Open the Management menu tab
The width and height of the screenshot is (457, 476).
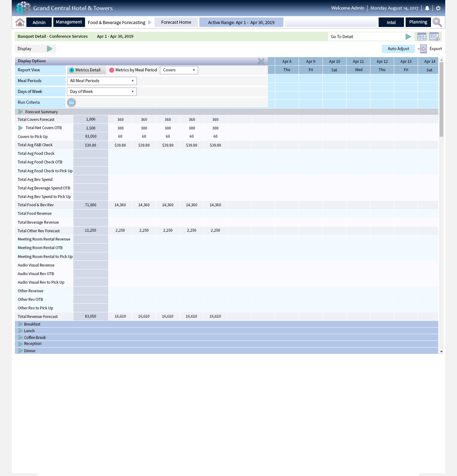pyautogui.click(x=69, y=22)
